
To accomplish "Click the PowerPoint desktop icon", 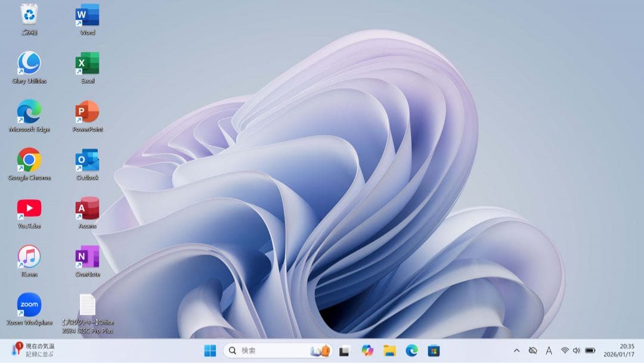I will click(x=88, y=112).
